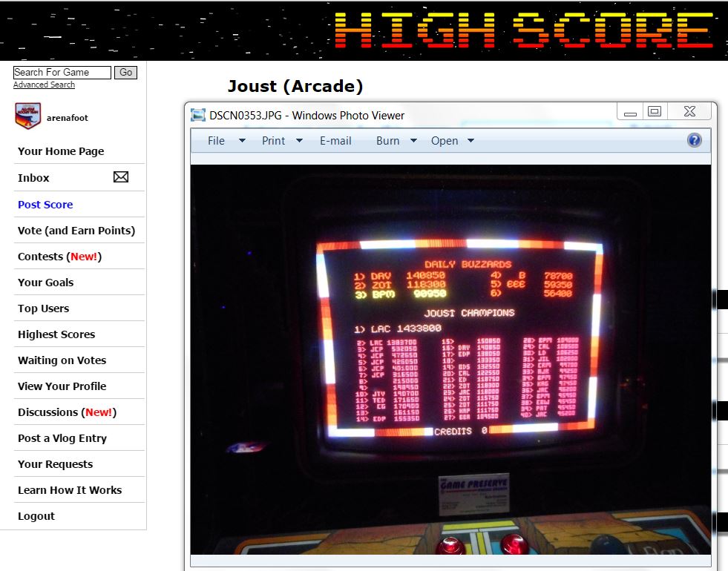This screenshot has width=728, height=571.
Task: Open the Inbox link
Action: point(33,178)
